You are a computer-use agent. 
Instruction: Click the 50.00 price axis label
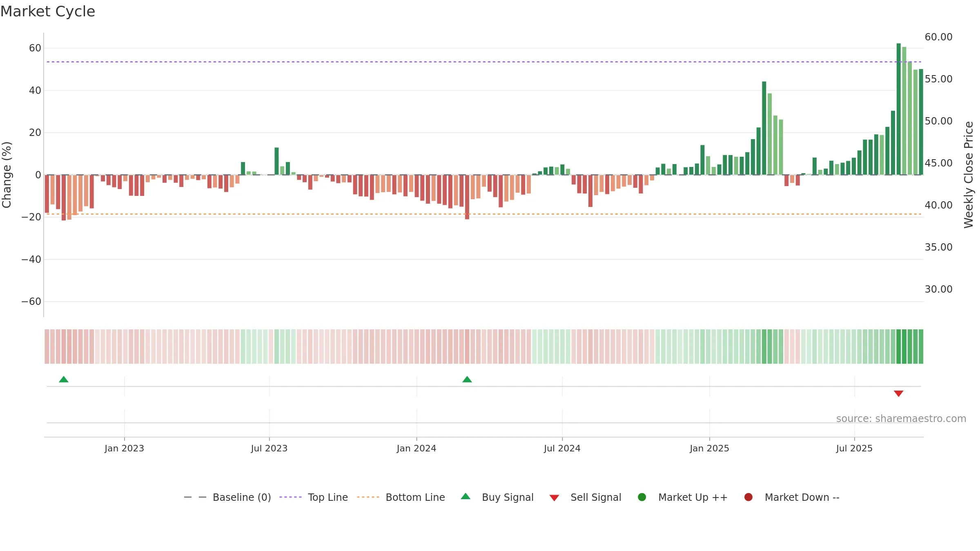(x=938, y=121)
